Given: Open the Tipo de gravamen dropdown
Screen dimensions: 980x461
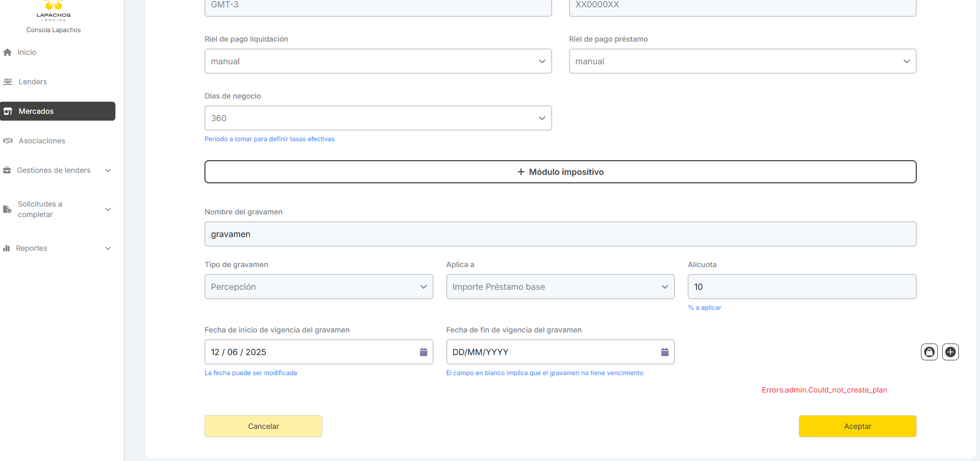Looking at the screenshot, I should pyautogui.click(x=318, y=287).
